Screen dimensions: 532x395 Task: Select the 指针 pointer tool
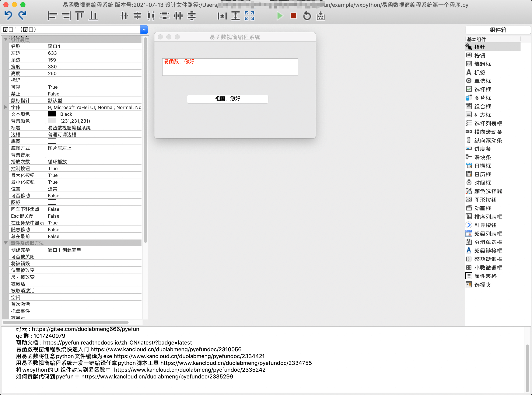pyautogui.click(x=493, y=47)
